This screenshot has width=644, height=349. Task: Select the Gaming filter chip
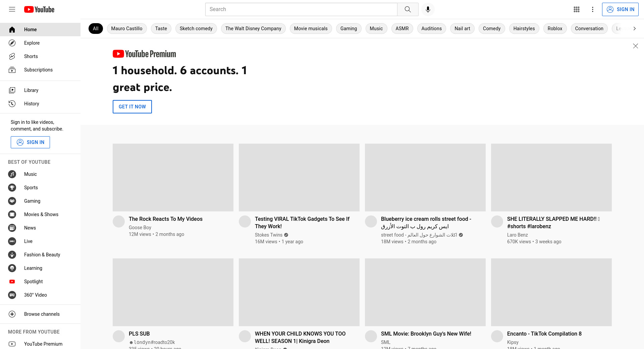tap(349, 29)
